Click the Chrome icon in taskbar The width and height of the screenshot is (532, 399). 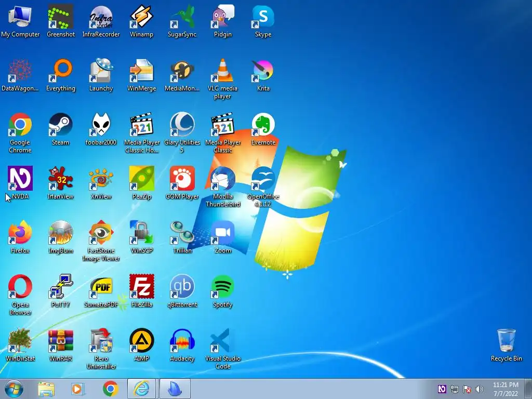pyautogui.click(x=110, y=389)
